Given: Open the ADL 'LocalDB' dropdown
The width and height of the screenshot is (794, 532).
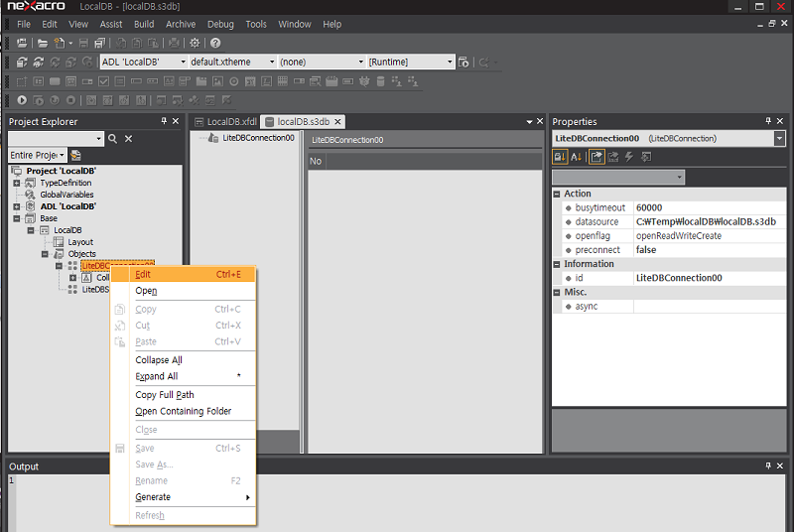Looking at the screenshot, I should click(184, 62).
